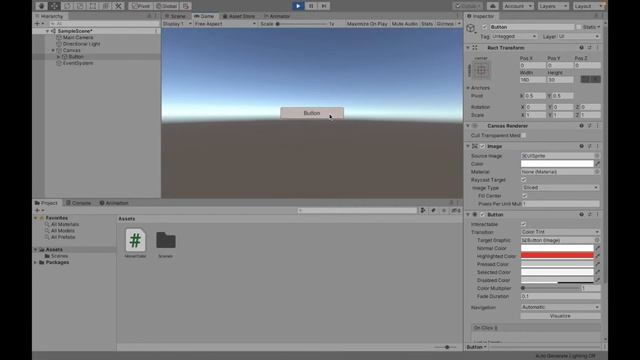Click search by type icon in Project

coord(423,211)
